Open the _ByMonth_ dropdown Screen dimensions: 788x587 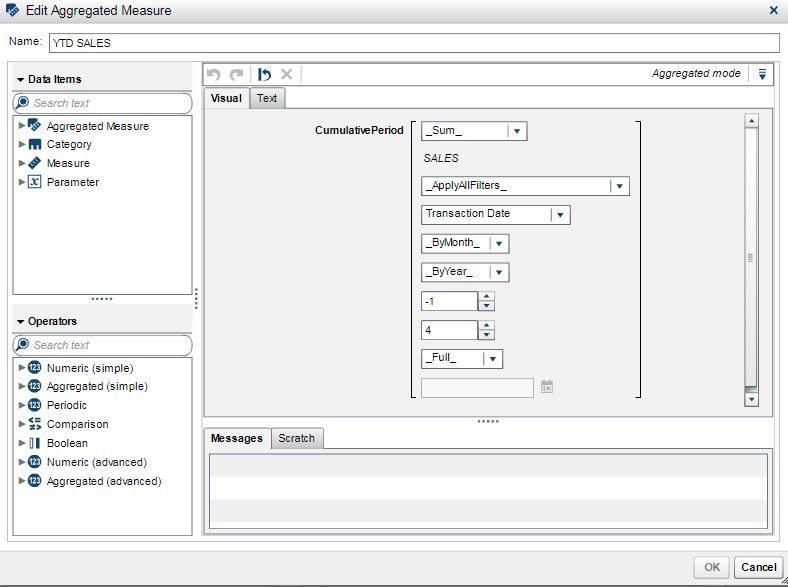click(499, 244)
